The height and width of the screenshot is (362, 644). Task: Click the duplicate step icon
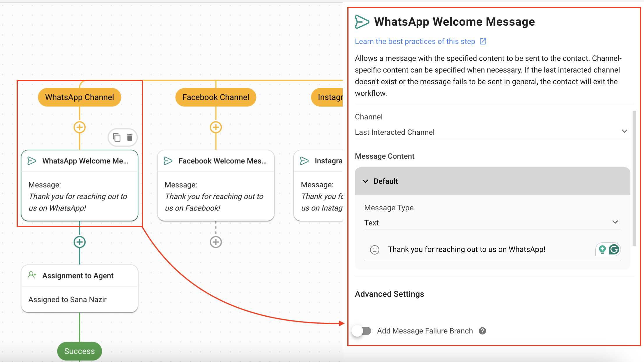[x=117, y=137]
